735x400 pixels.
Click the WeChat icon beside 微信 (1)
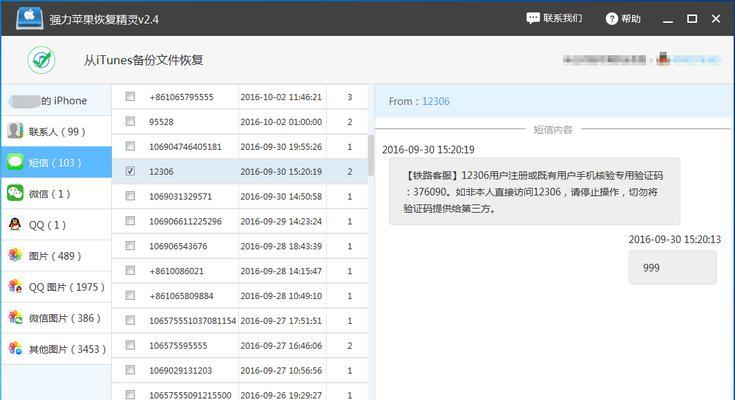pyautogui.click(x=15, y=193)
